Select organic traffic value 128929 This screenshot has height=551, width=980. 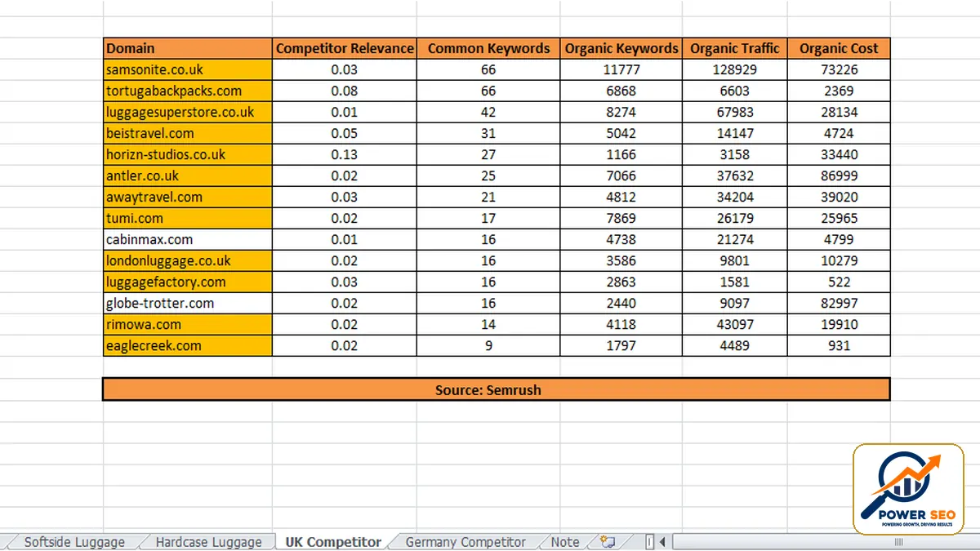coord(735,69)
